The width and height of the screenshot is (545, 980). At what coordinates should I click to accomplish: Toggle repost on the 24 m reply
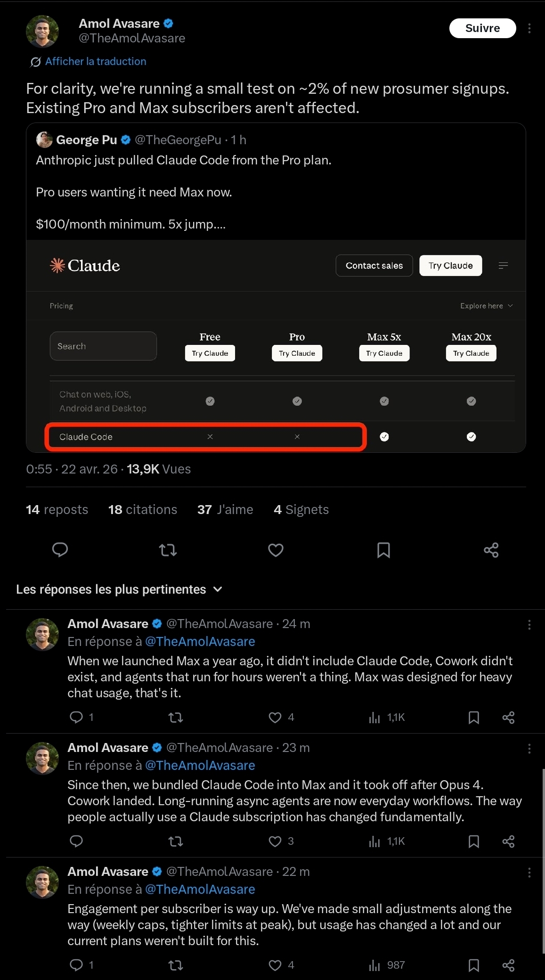tap(175, 717)
